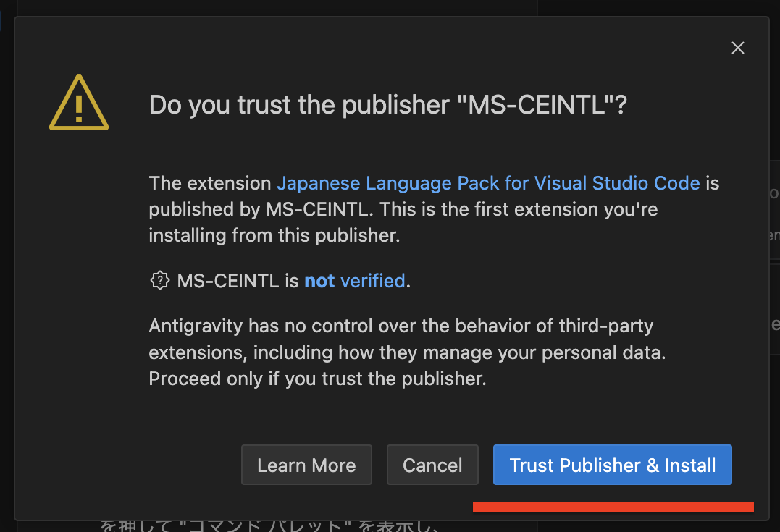Click the partially visible panel at right edge
Viewport: 780px width, 532px height.
pos(773,210)
